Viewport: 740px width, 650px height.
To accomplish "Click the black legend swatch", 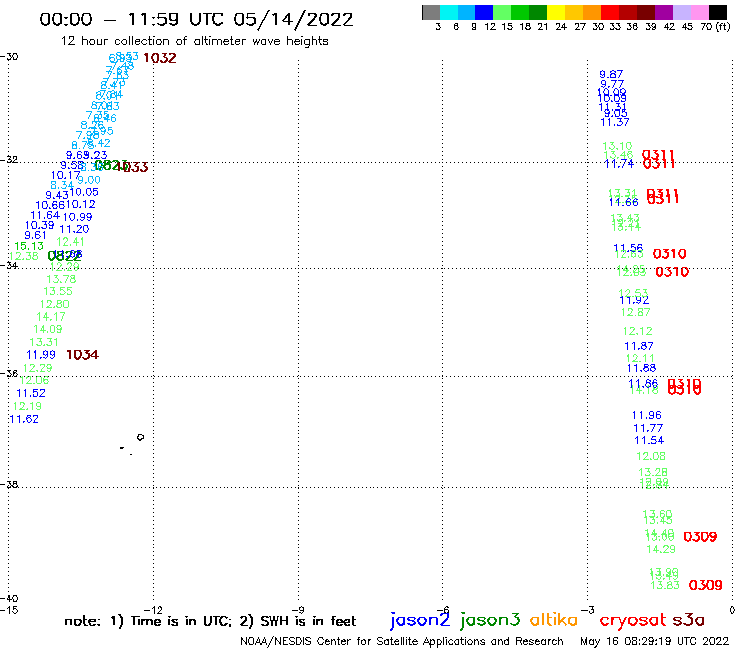I will [718, 12].
